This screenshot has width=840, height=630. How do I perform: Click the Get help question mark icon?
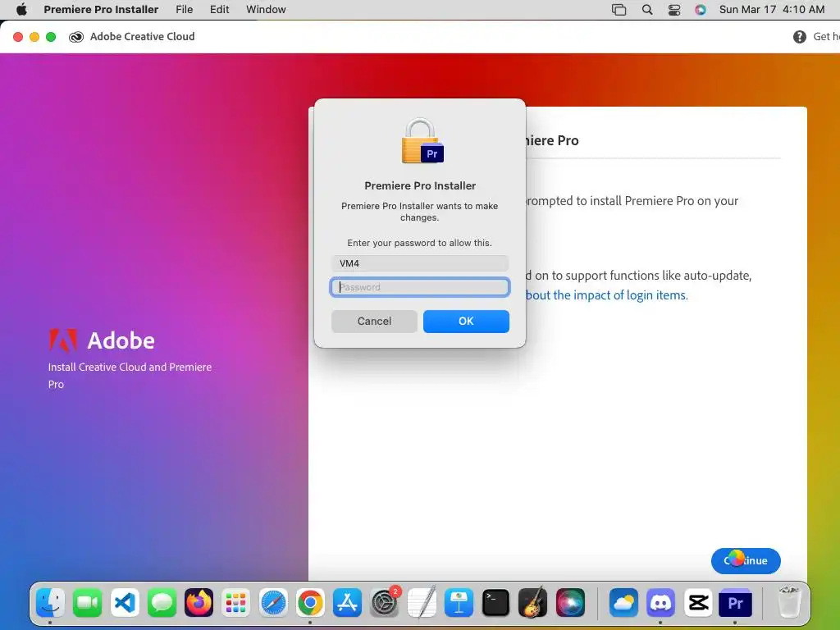799,36
